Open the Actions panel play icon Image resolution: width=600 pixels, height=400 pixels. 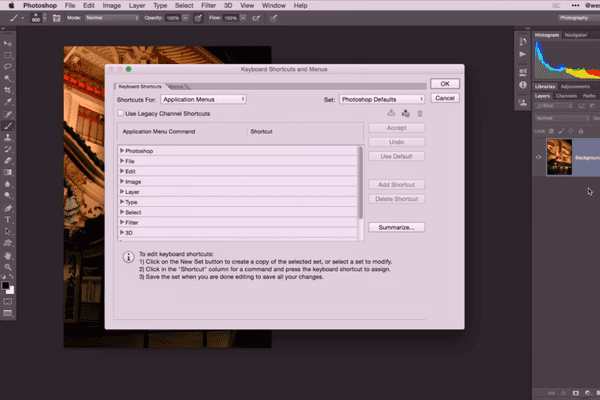(x=523, y=54)
